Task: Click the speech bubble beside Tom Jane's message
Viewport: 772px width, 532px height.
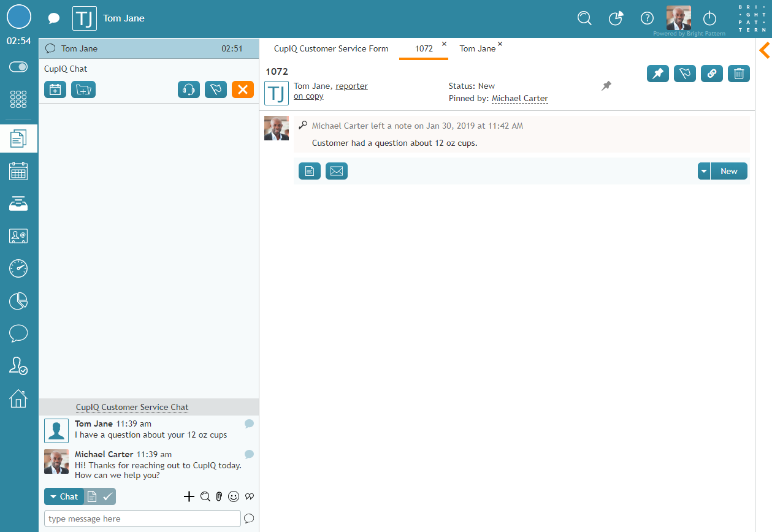Action: pos(249,424)
